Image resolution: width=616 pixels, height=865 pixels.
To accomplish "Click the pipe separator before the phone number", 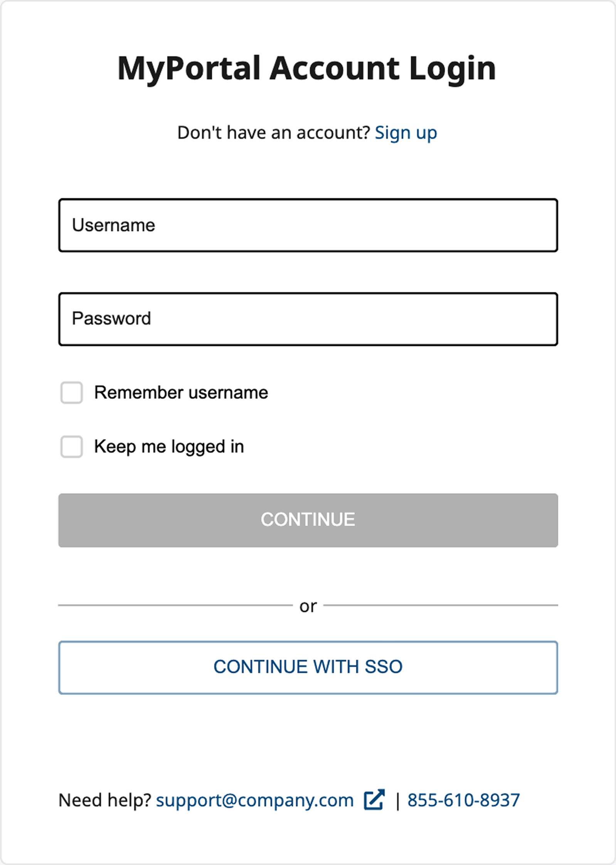I will click(x=397, y=801).
